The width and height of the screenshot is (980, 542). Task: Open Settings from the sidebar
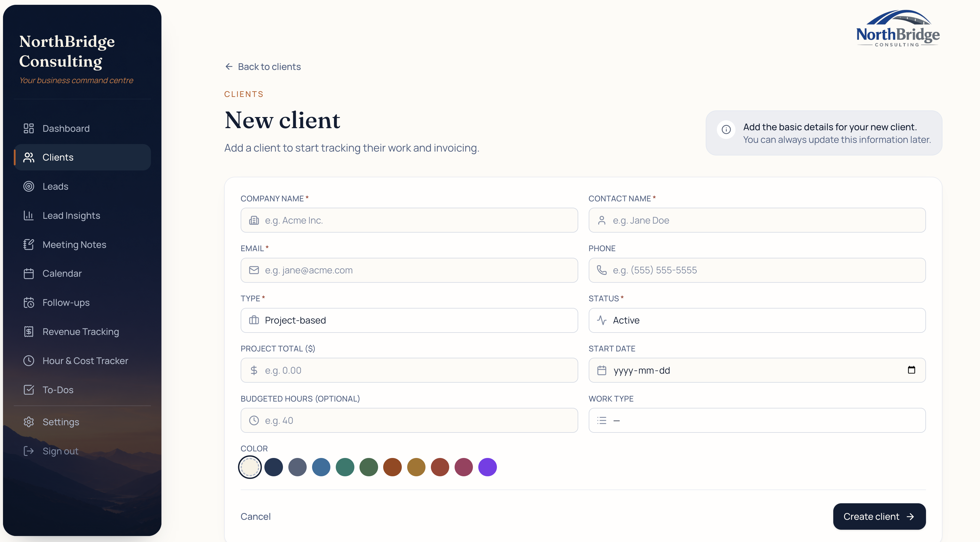pyautogui.click(x=82, y=422)
